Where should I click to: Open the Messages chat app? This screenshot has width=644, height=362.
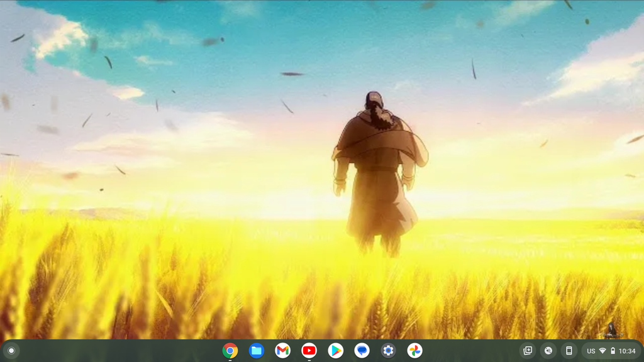pos(362,351)
